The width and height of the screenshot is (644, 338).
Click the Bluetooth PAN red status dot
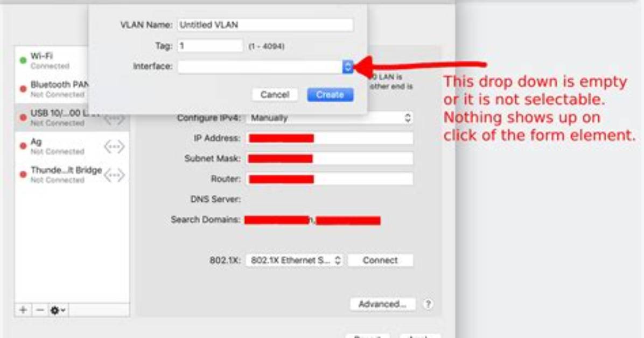pos(23,89)
